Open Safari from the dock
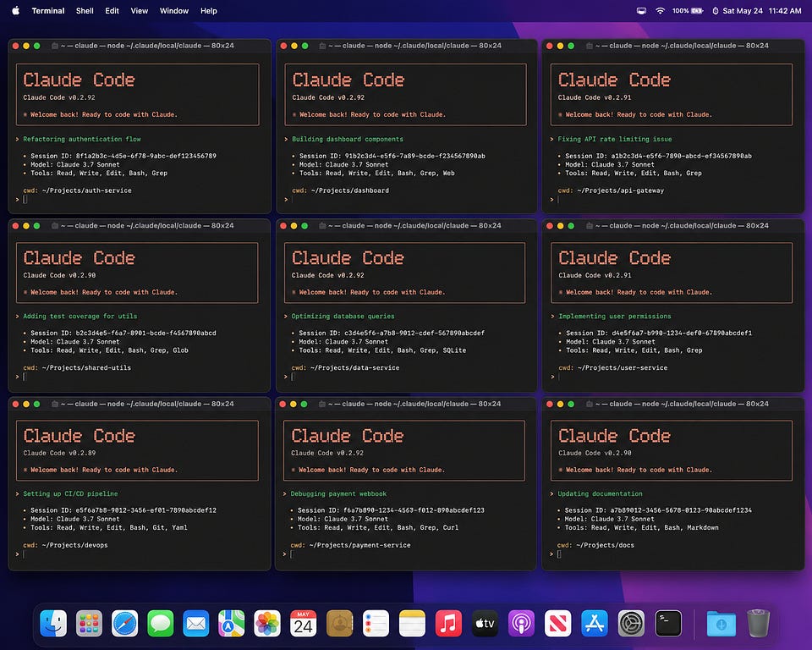This screenshot has width=812, height=650. (125, 623)
